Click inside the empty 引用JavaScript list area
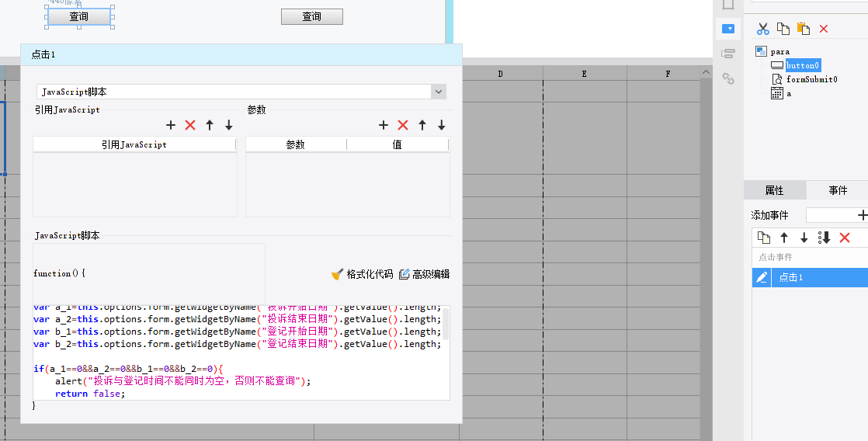Viewport: 868px width, 441px height. 135,184
